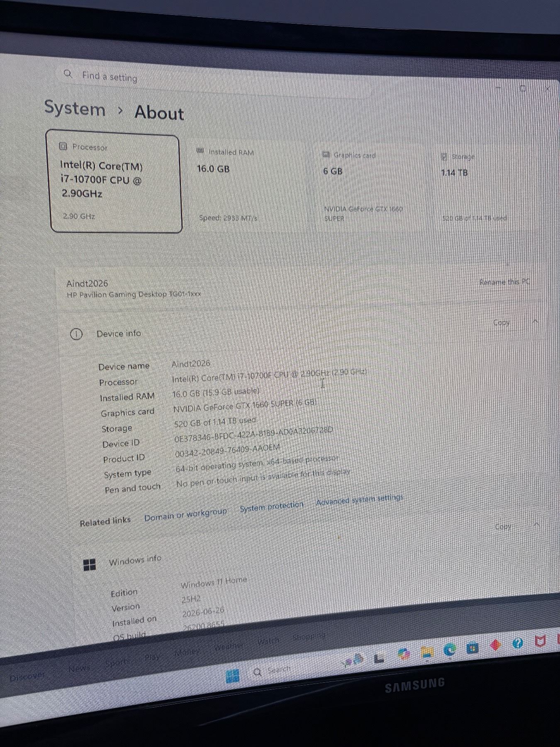This screenshot has width=560, height=747.
Task: Click the 25H2 version value
Action: [191, 599]
